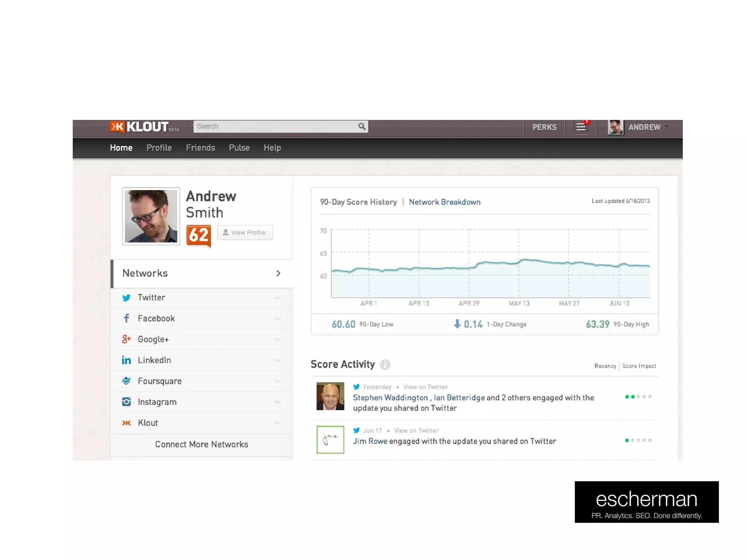Switch to Network Breakdown view
Image resolution: width=747 pixels, height=560 pixels.
(x=444, y=202)
